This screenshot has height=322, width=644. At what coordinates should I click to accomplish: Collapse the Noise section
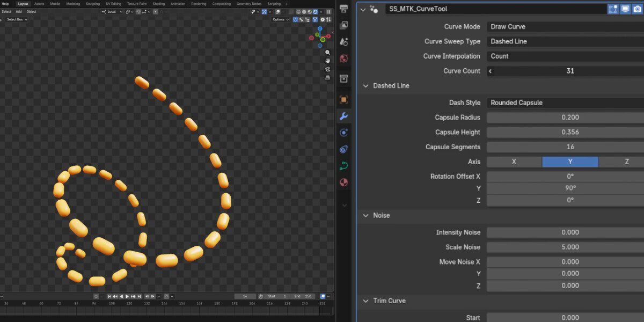pos(366,215)
